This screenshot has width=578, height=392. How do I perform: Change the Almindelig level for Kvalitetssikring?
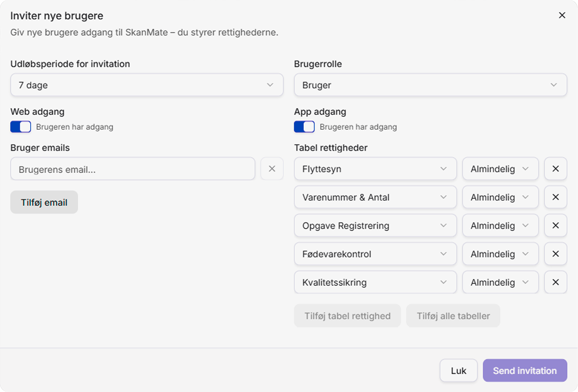pyautogui.click(x=500, y=282)
